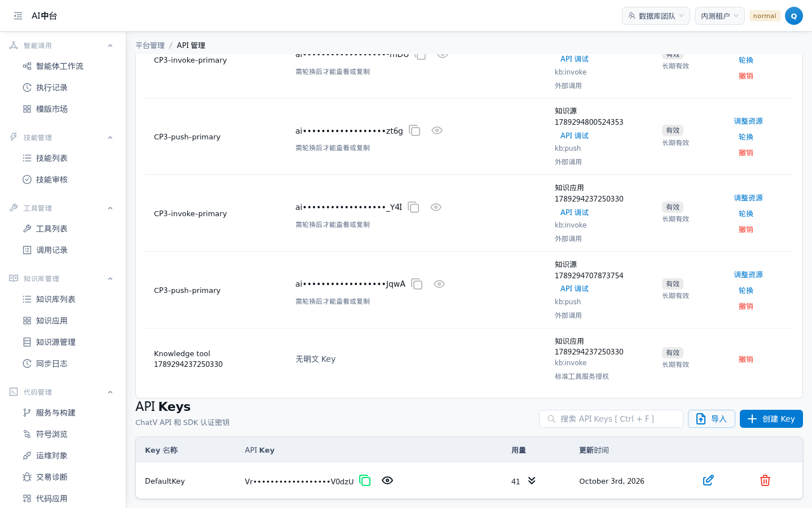Edit the DefaultKey entry
812x508 pixels.
[x=708, y=480]
